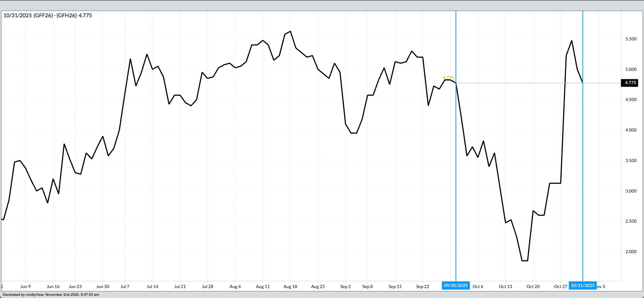Click the Generated by cmdtyView footer text
The height and width of the screenshot is (298, 644).
pyautogui.click(x=51, y=295)
